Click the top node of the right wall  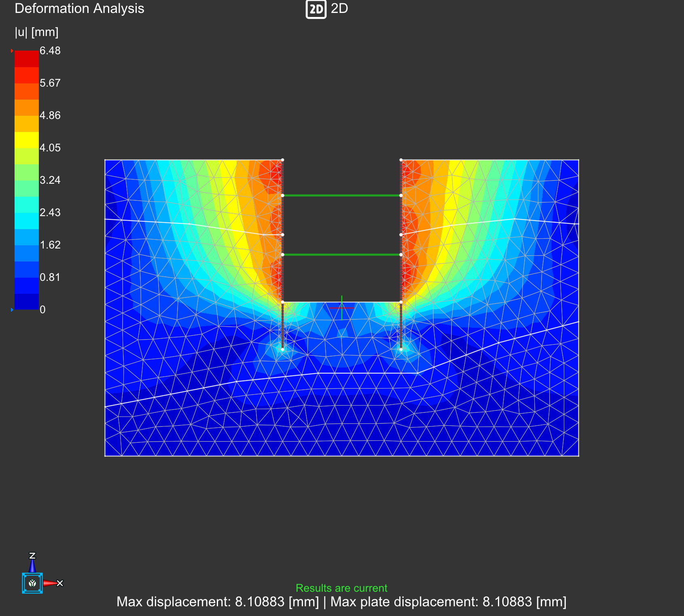401,160
